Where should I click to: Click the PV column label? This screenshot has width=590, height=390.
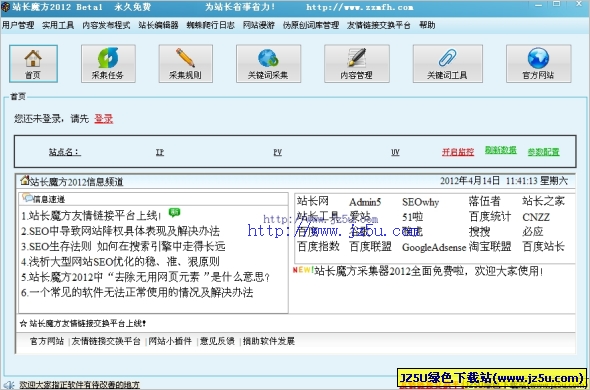pyautogui.click(x=278, y=152)
